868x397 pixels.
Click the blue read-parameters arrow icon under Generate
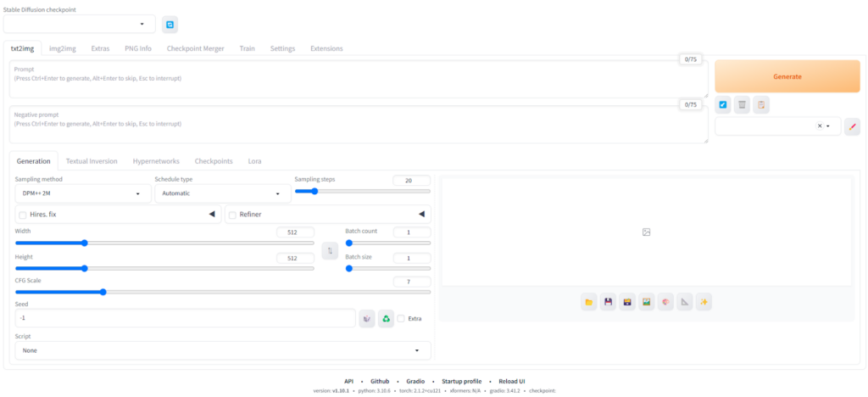(722, 104)
